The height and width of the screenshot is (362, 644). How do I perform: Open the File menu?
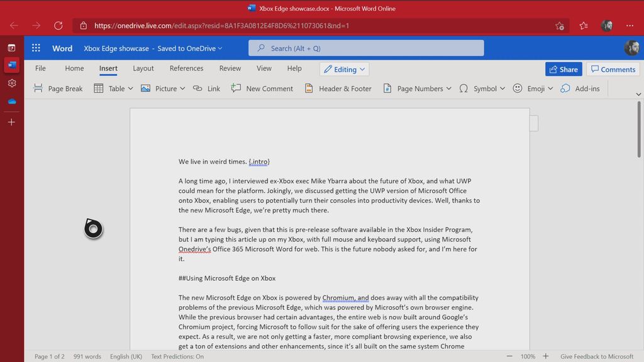click(40, 68)
